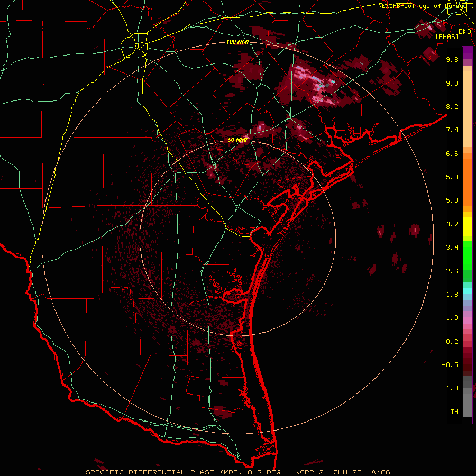Click the "5.8" color scale value
This screenshot has width=476, height=476.
pyautogui.click(x=452, y=177)
